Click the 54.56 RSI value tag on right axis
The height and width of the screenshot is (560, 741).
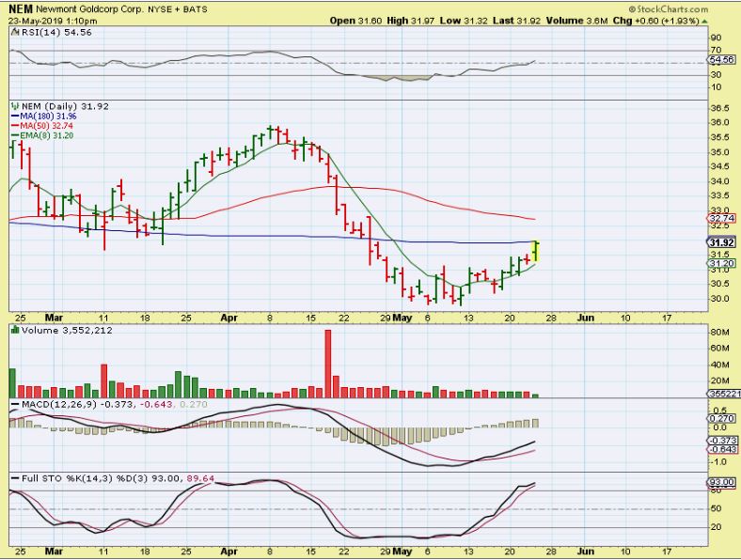(x=721, y=59)
